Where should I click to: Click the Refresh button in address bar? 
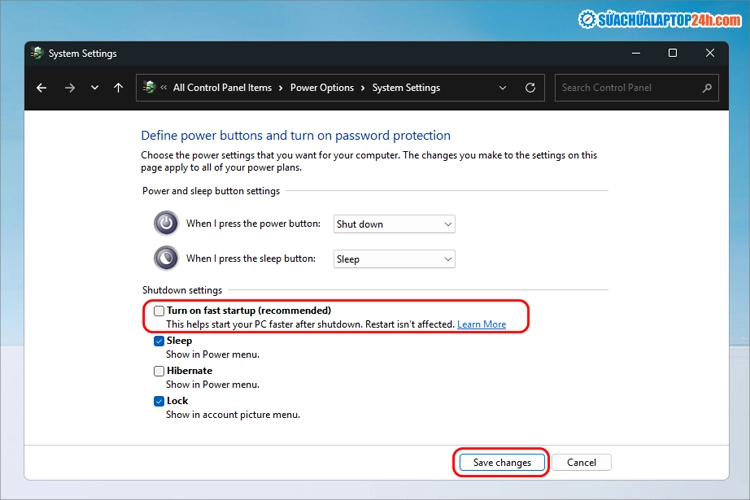coord(530,88)
